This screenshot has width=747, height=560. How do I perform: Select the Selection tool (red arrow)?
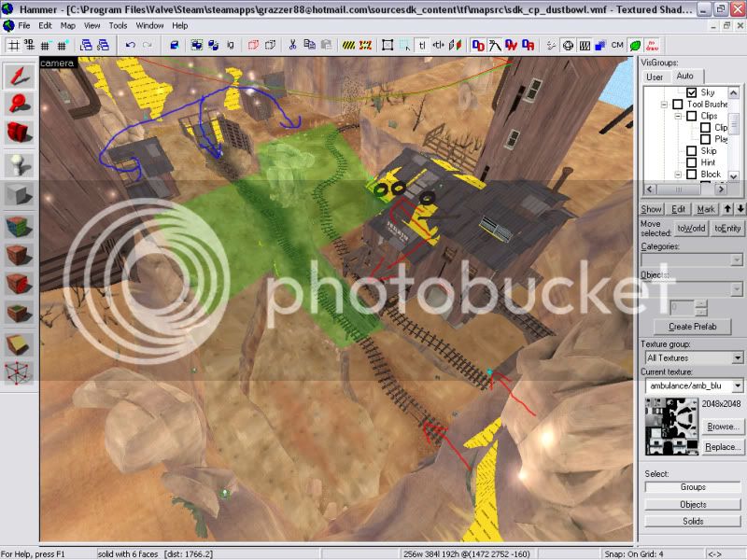pyautogui.click(x=19, y=77)
